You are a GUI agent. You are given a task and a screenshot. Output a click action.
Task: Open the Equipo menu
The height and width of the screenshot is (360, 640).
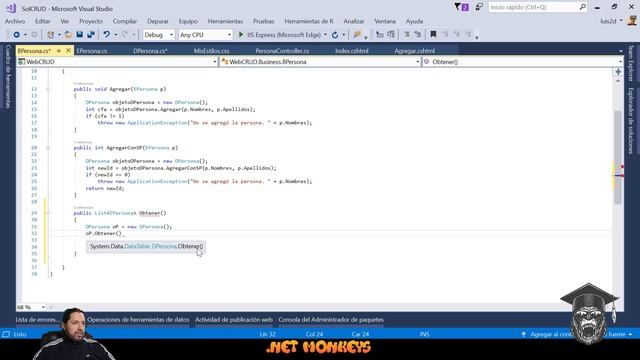(x=188, y=21)
